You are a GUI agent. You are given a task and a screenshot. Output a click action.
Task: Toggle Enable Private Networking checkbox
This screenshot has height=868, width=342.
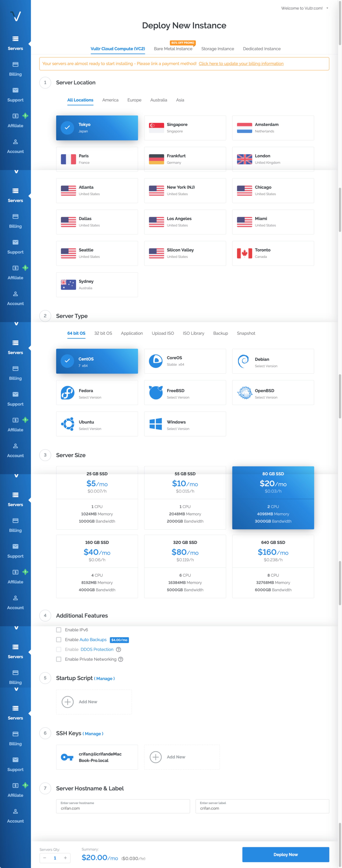(x=59, y=659)
